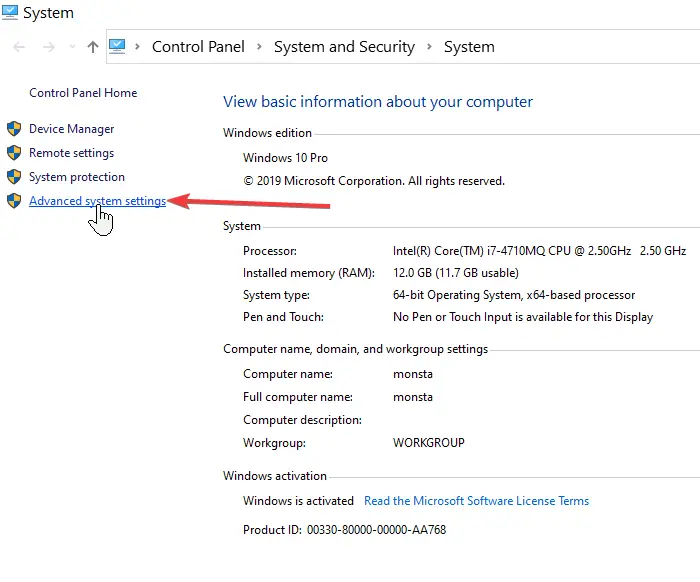The height and width of the screenshot is (582, 700).
Task: Click the computer icon in the address bar
Action: coord(117,46)
